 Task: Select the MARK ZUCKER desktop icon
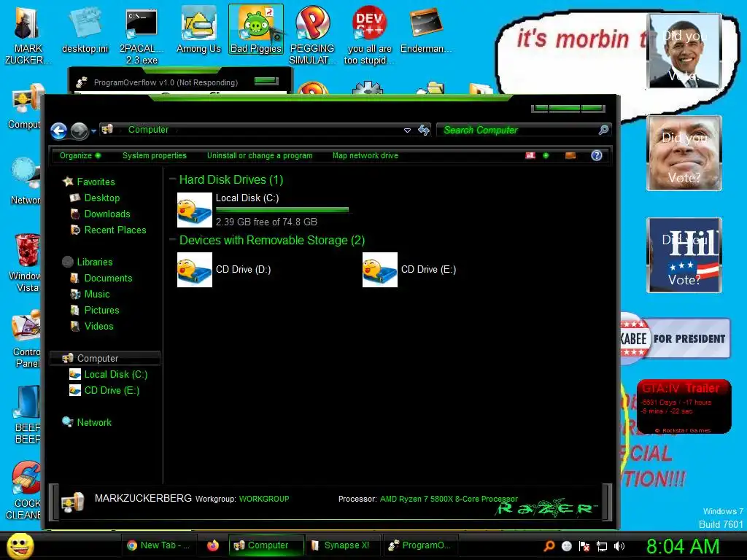click(28, 36)
